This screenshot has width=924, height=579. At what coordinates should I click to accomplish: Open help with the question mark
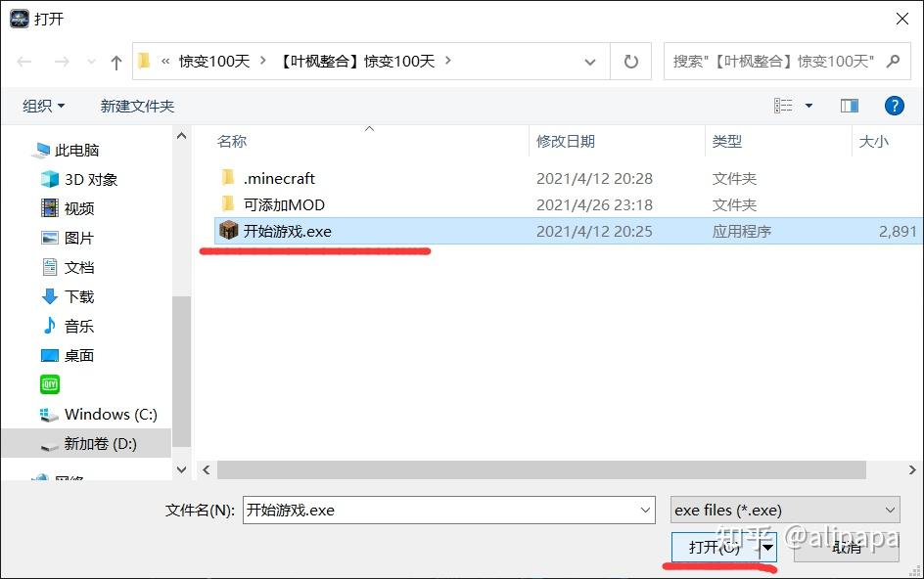coord(894,106)
